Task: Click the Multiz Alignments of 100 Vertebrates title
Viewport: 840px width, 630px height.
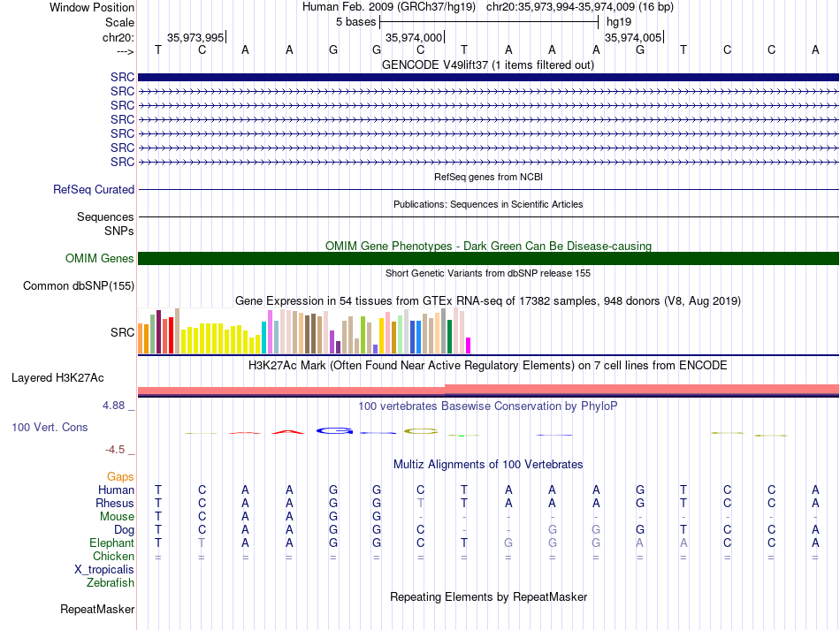Action: [488, 464]
